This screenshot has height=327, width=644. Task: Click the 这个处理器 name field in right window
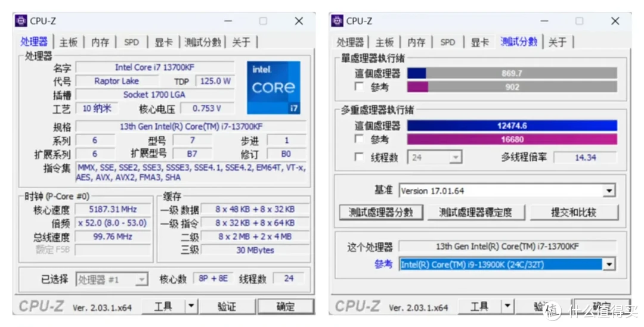[507, 246]
